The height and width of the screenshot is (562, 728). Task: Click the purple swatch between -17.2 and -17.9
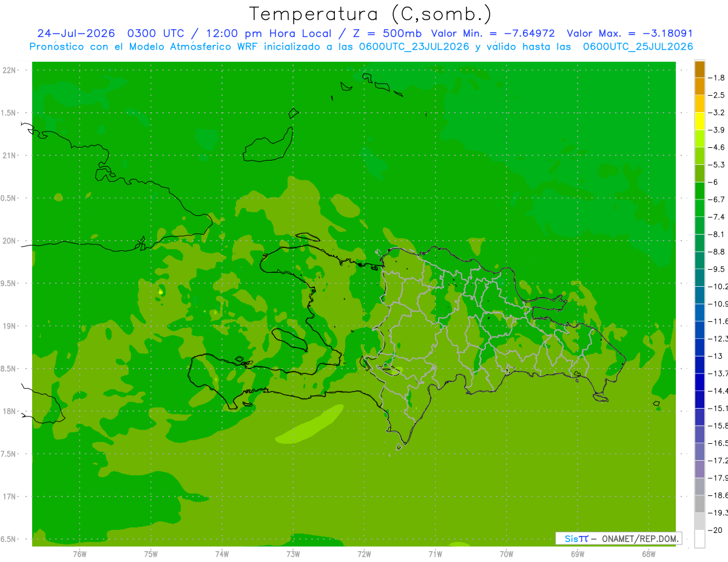coord(699,469)
